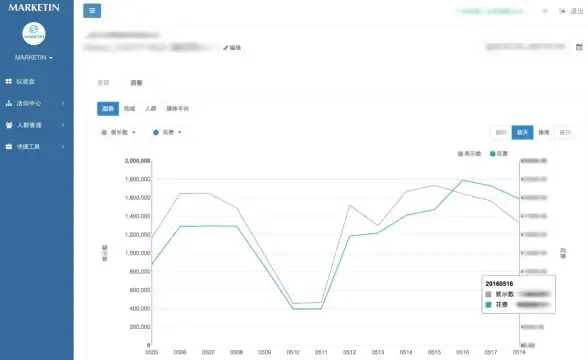Toggle 花费 series in the chart legend
588x360 pixels.
click(x=499, y=153)
